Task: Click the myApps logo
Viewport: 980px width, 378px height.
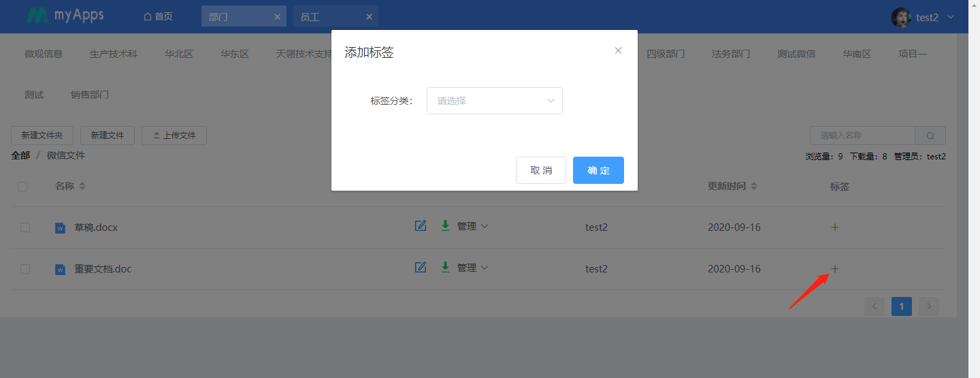Action: (x=65, y=16)
